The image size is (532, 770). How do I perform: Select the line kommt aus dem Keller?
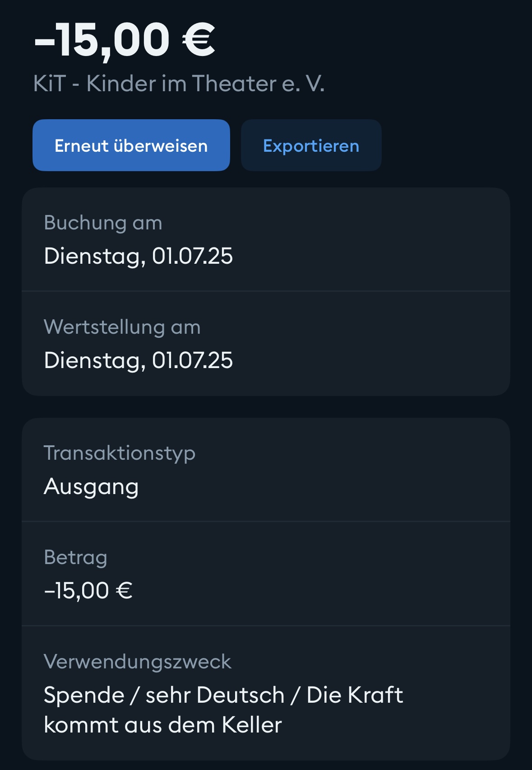pos(163,725)
